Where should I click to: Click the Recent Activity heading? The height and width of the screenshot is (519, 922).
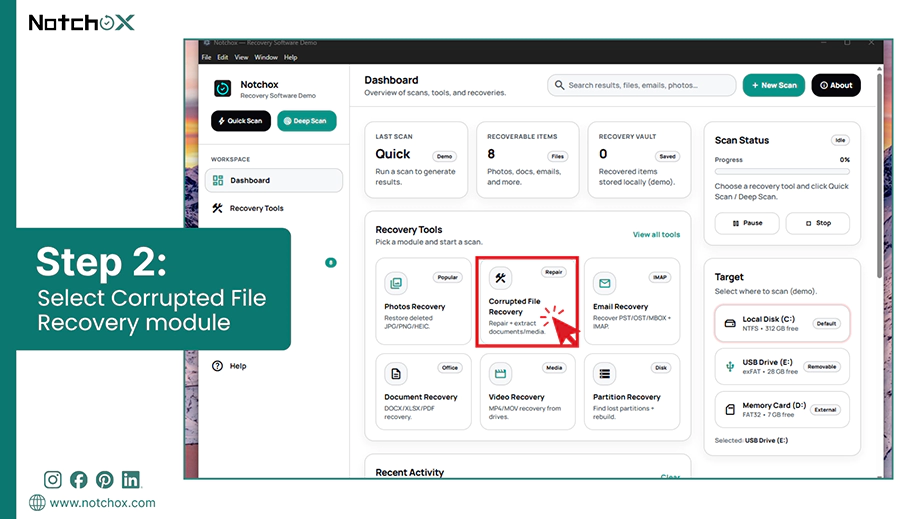click(x=410, y=473)
